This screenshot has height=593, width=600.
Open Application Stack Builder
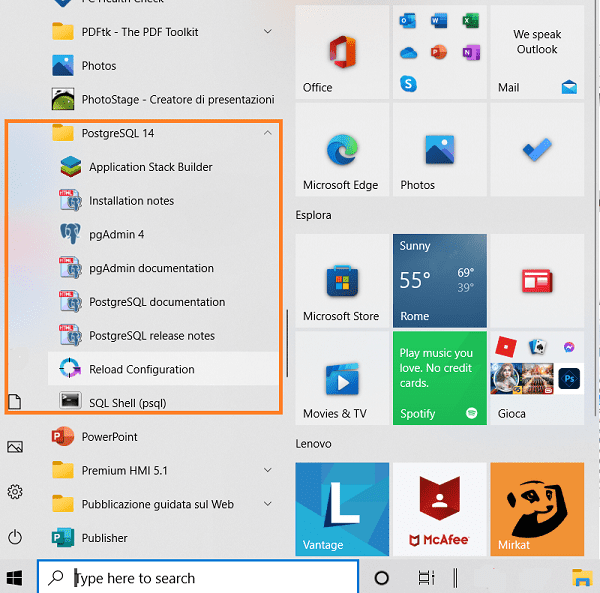click(x=163, y=167)
